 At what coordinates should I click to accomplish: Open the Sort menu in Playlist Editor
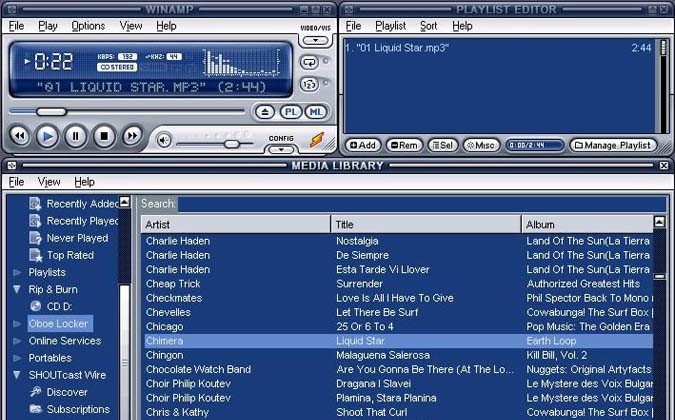(x=428, y=26)
